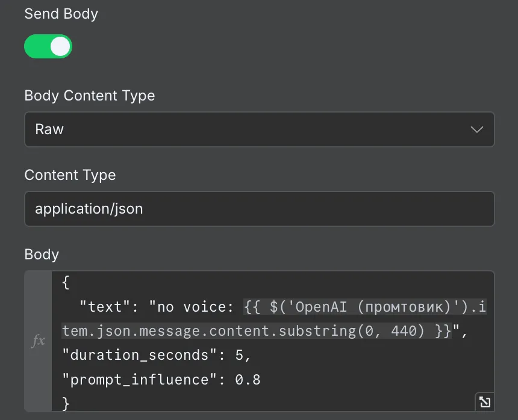The image size is (518, 420).
Task: Click the "text" key in Body editor
Action: point(105,307)
